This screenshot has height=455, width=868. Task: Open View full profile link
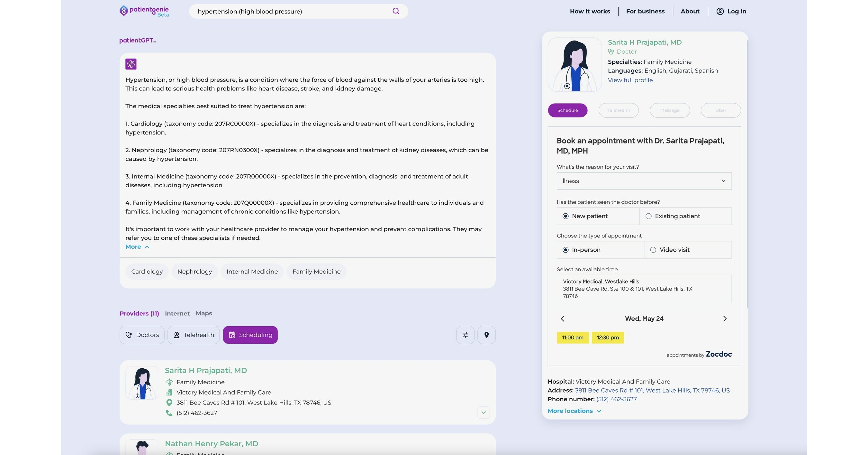[630, 80]
